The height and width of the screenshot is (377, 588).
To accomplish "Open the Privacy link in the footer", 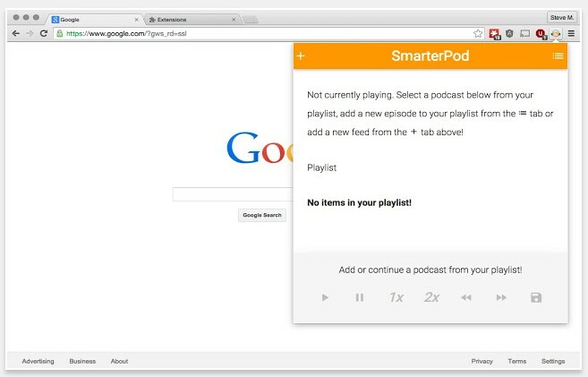I will click(481, 361).
